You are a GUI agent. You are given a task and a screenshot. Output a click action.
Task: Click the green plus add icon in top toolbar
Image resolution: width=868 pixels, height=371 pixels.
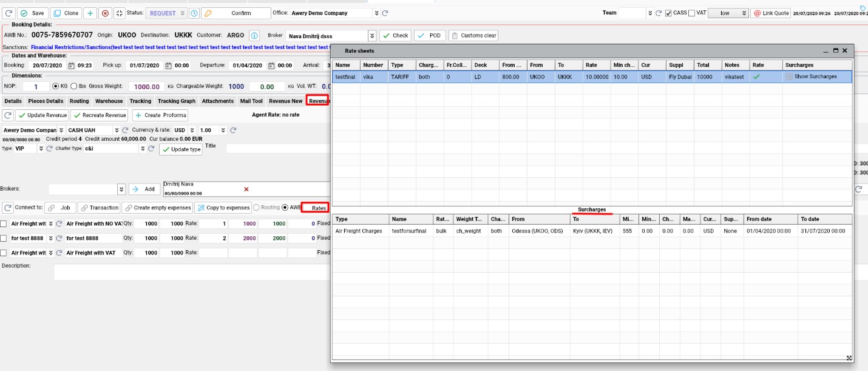point(89,13)
